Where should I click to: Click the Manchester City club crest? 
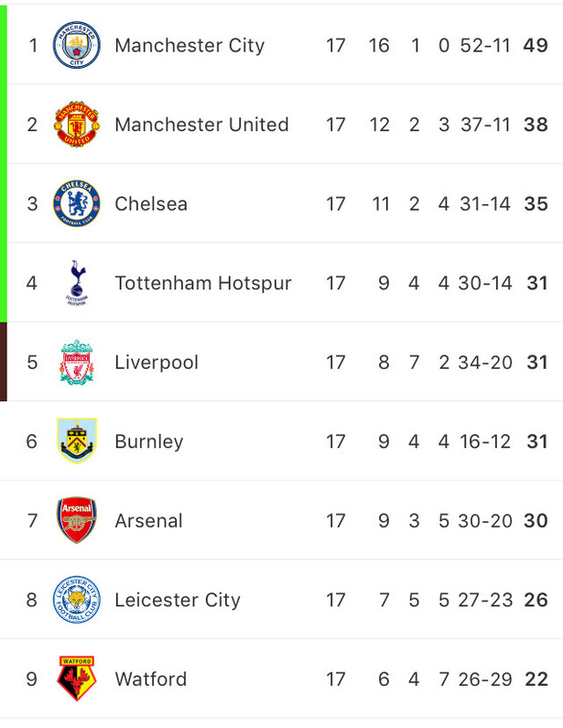[x=77, y=45]
